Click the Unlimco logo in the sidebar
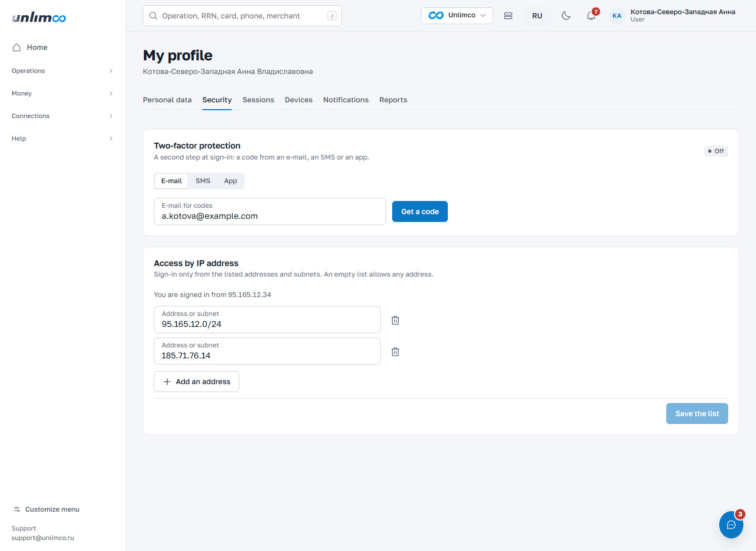The image size is (756, 551). point(39,17)
